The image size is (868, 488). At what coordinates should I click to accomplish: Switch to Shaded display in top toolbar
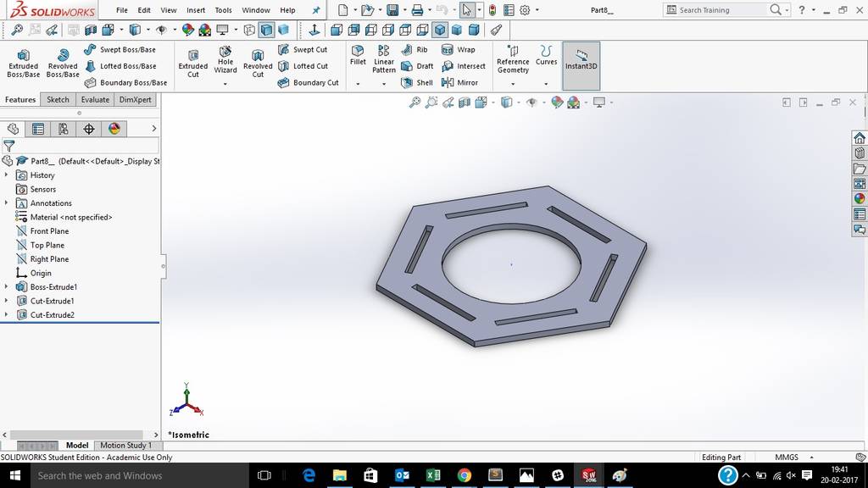(x=283, y=30)
